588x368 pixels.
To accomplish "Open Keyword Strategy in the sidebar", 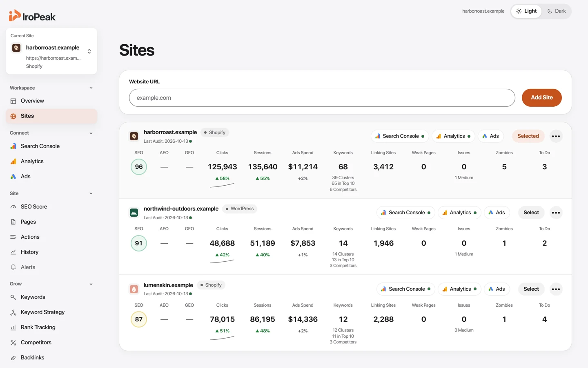I will click(51, 312).
